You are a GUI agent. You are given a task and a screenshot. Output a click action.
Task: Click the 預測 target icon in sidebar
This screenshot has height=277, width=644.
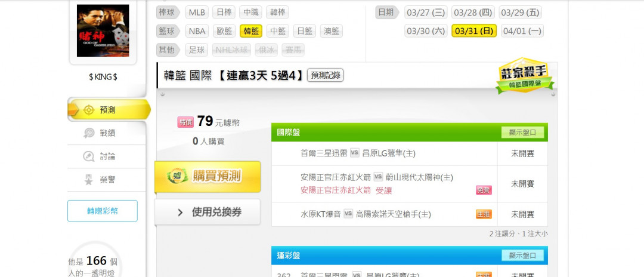(89, 110)
